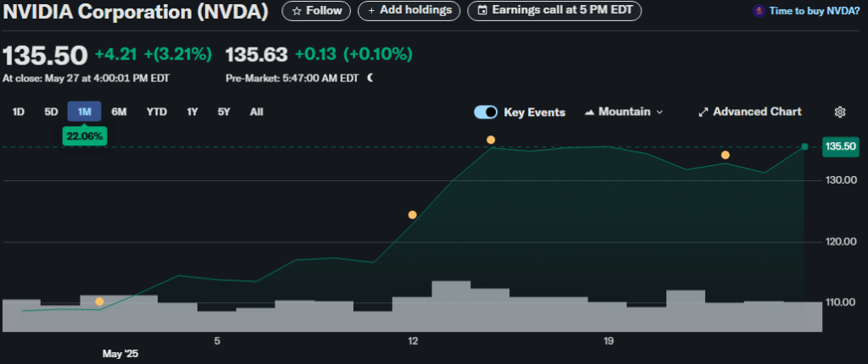Switch chart range to All
This screenshot has width=868, height=364.
tap(256, 111)
